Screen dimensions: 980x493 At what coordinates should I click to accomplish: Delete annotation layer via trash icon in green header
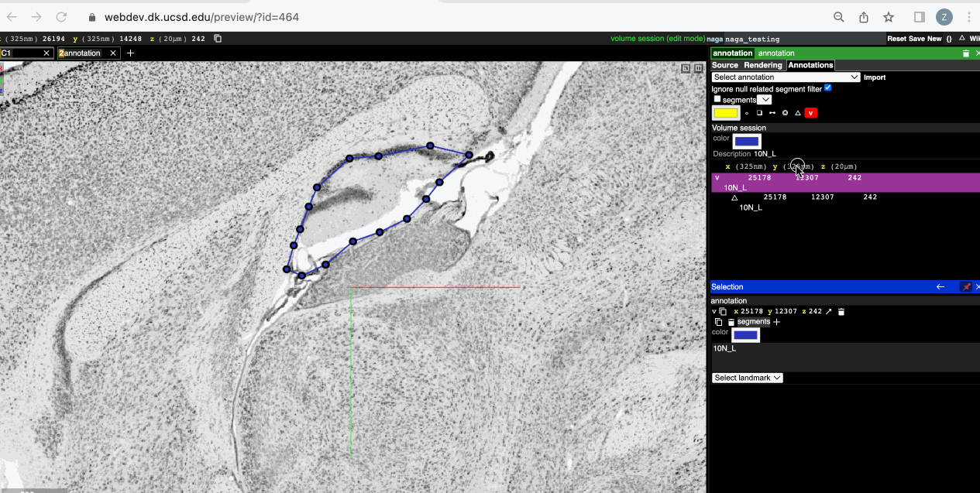click(x=965, y=53)
